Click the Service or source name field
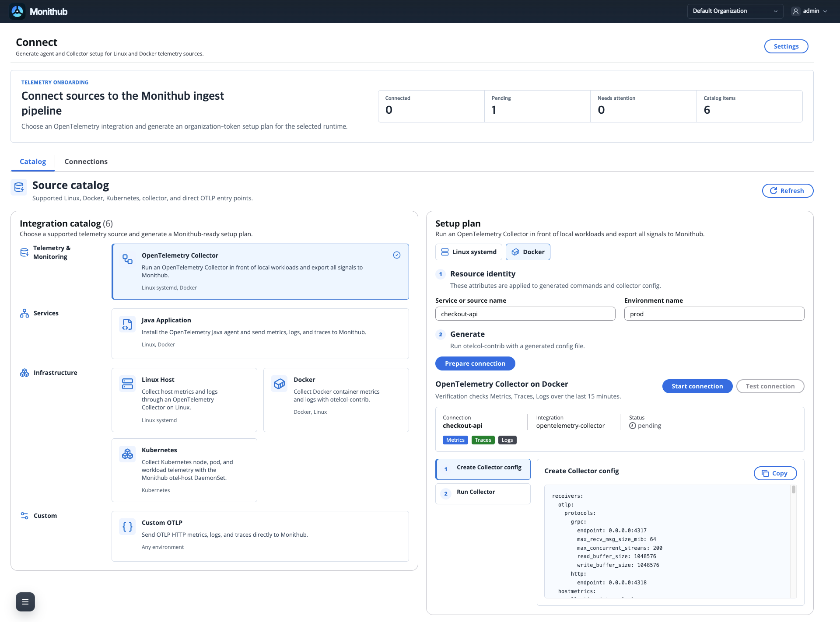 (x=525, y=314)
